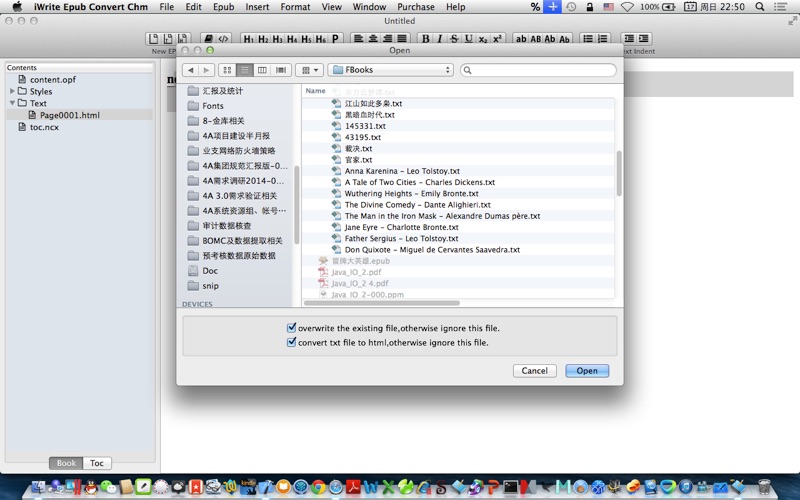Image resolution: width=800 pixels, height=500 pixels.
Task: Decrease text indent
Action: click(629, 39)
